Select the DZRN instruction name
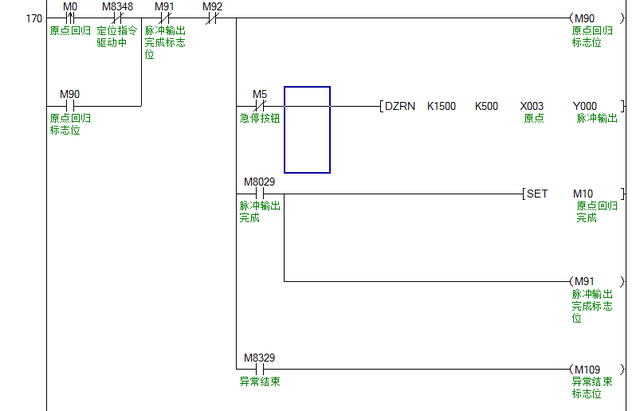This screenshot has width=640, height=411. coord(400,106)
